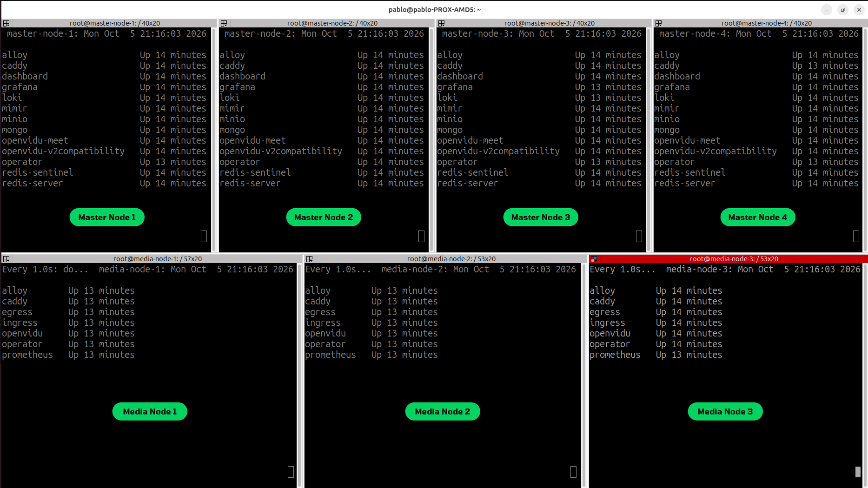Click the Master Node 4 green label

(x=758, y=217)
